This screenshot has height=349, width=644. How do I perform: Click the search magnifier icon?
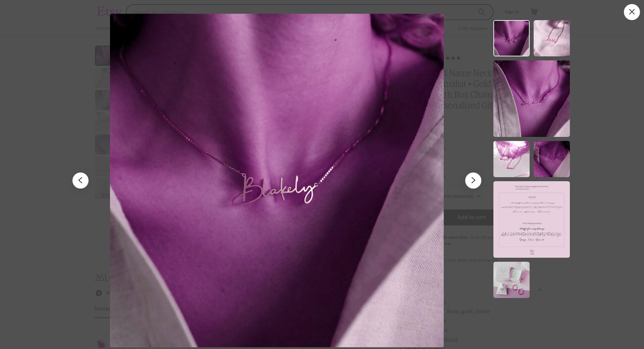(x=482, y=12)
